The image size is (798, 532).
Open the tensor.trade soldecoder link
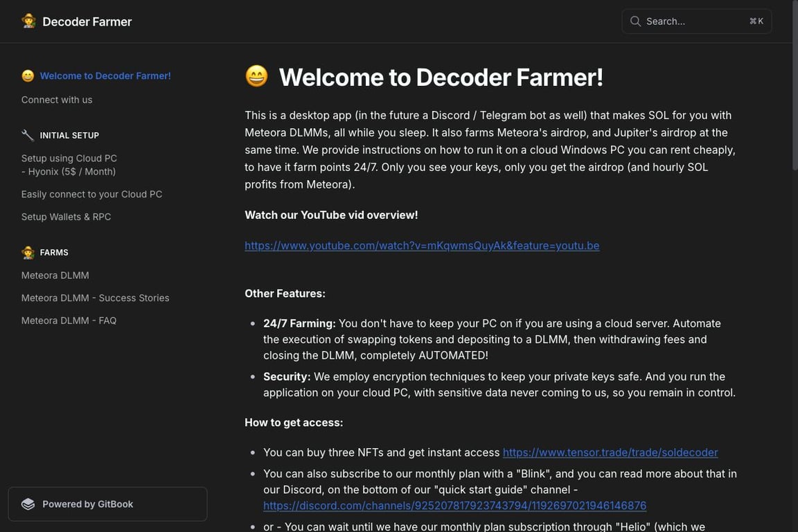pos(610,452)
